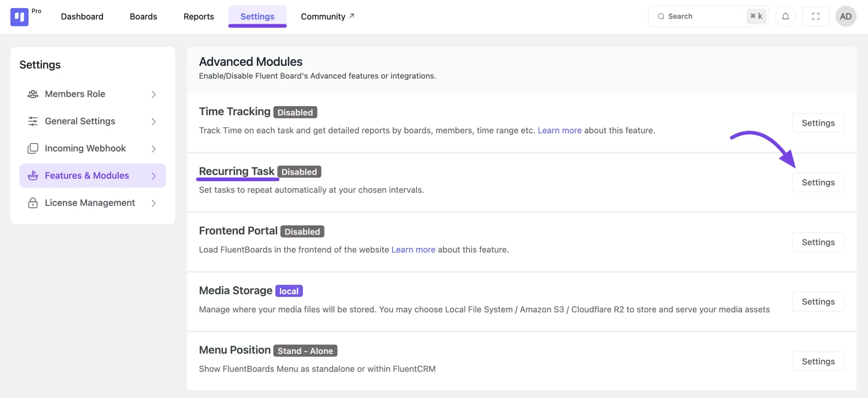Open Menu Position Settings button
This screenshot has width=868, height=398.
818,361
